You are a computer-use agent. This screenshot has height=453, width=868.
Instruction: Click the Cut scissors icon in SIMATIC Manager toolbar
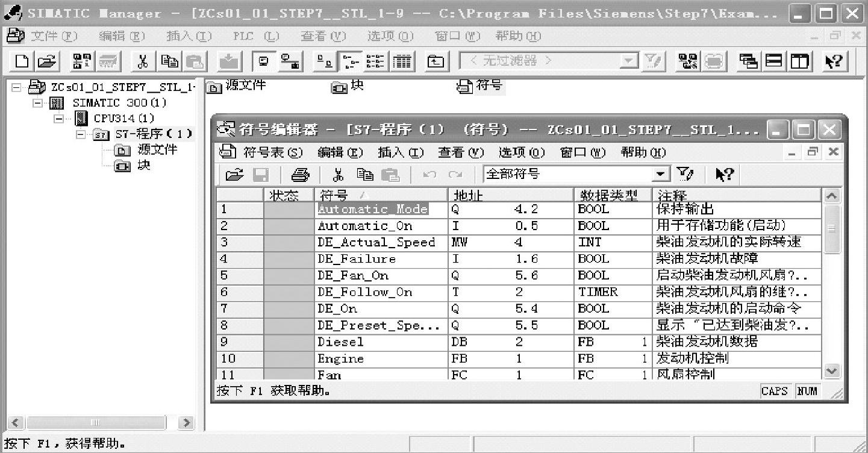(142, 61)
